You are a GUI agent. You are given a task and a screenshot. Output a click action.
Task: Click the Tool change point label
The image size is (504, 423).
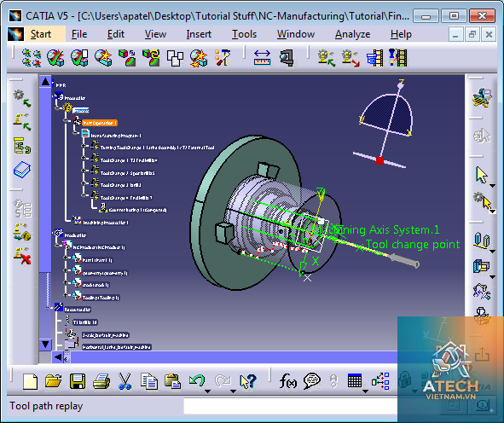coord(413,244)
